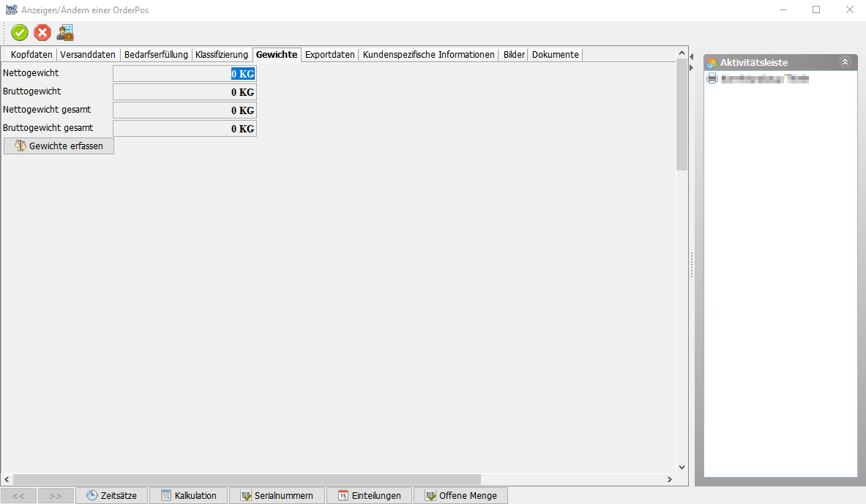
Task: Click the left arrow to expand side panel
Action: point(691,56)
